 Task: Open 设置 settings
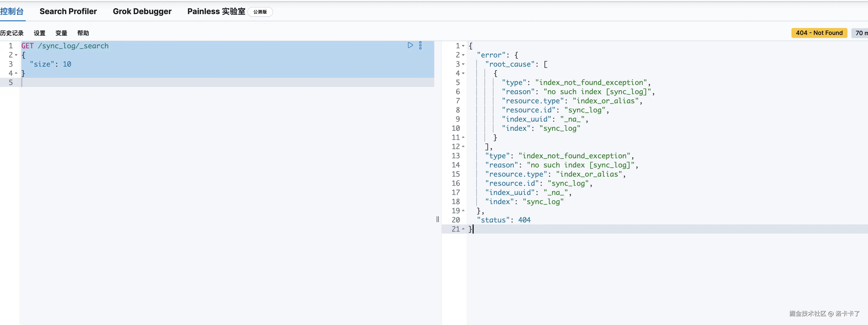click(39, 33)
